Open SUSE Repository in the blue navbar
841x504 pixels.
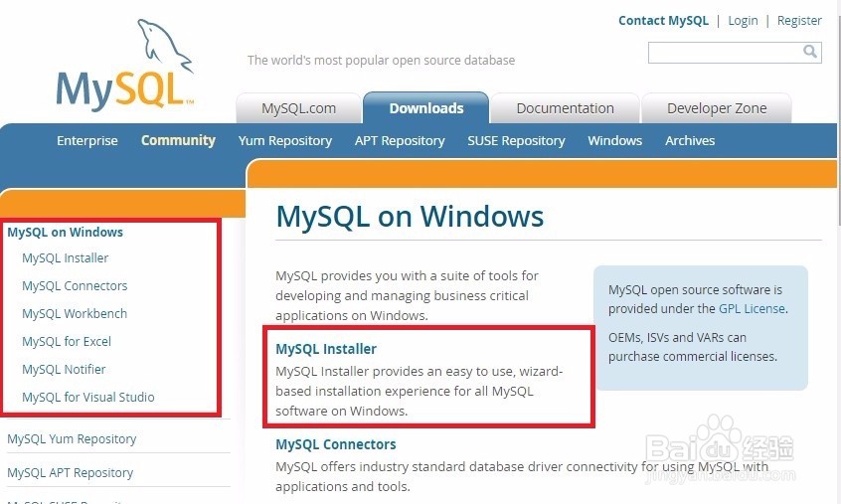tap(516, 141)
